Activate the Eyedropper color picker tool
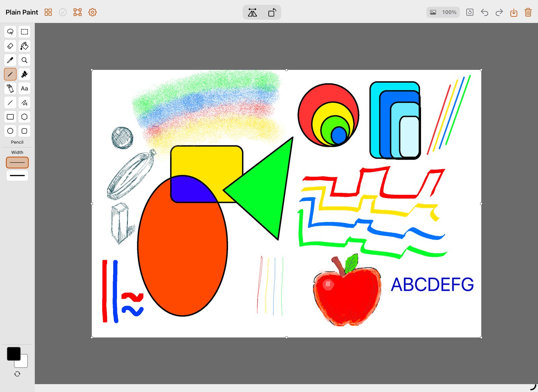This screenshot has height=392, width=538. [10, 60]
